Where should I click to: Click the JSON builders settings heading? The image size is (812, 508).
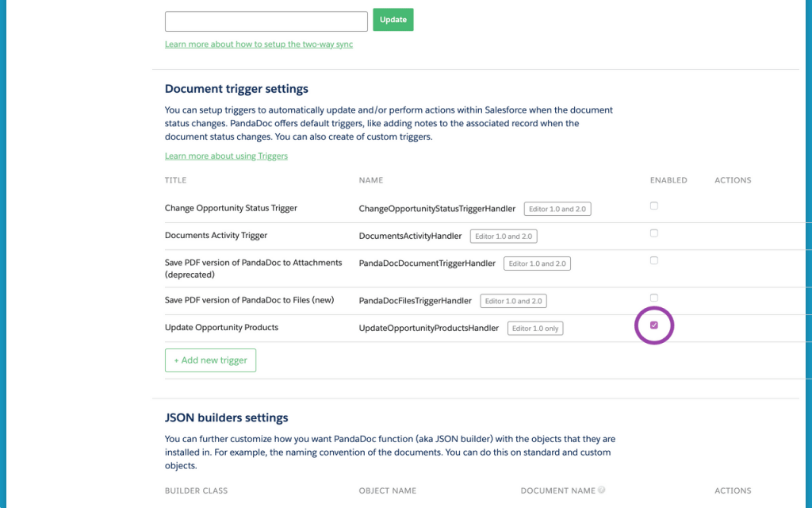tap(226, 418)
